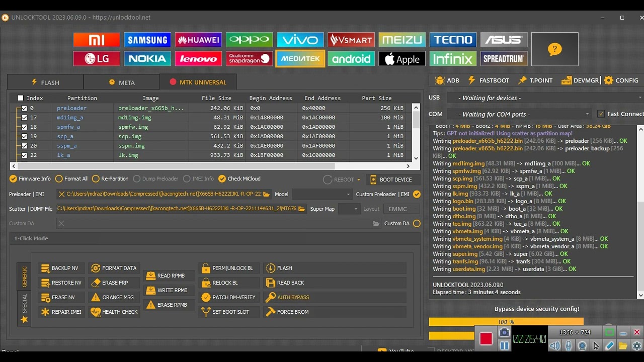
Task: Enable the Format All option
Action: pyautogui.click(x=71, y=178)
